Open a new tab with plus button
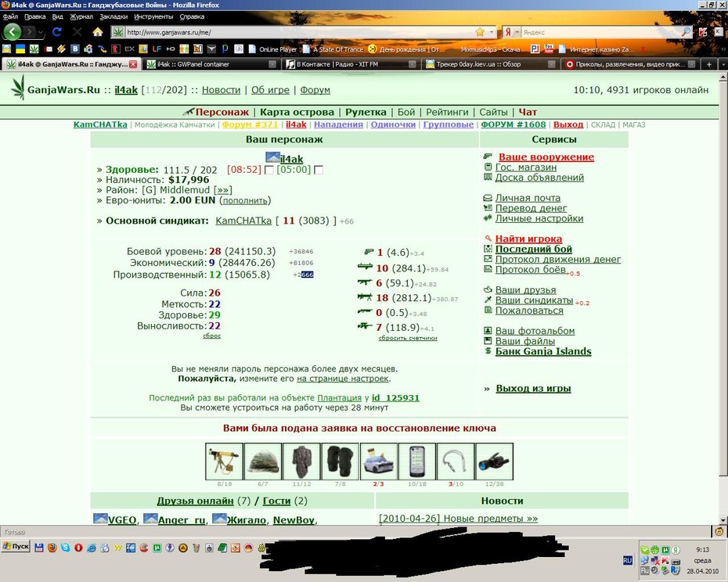The width and height of the screenshot is (728, 582). click(x=709, y=64)
